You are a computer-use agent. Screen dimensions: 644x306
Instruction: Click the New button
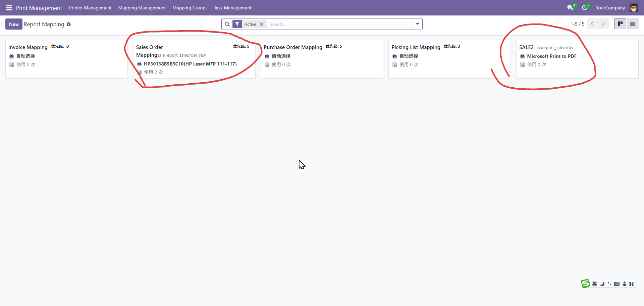coord(14,24)
